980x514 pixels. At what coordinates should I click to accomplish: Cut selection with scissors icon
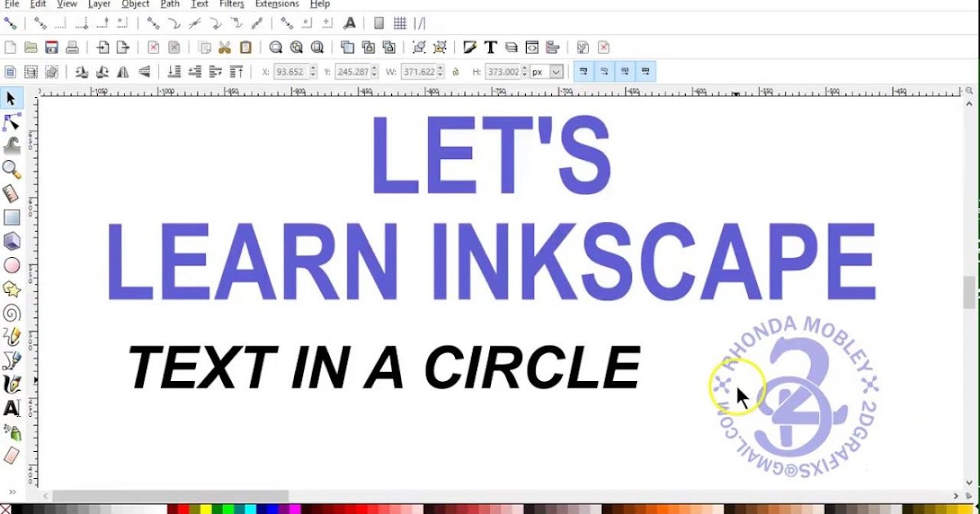[225, 47]
